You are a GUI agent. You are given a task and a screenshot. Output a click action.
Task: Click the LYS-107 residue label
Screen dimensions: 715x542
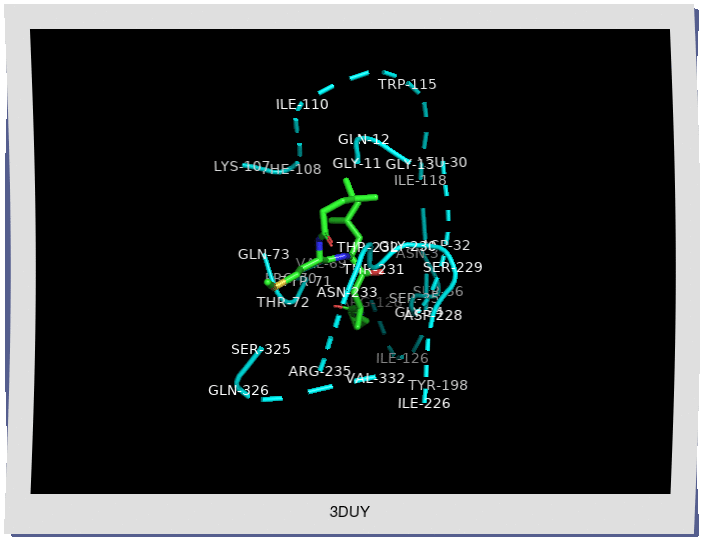coord(242,166)
